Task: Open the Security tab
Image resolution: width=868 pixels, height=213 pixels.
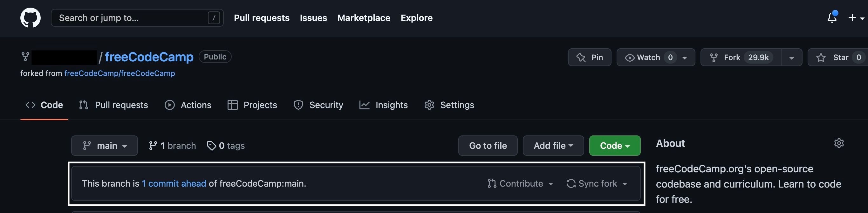Action: click(x=318, y=105)
